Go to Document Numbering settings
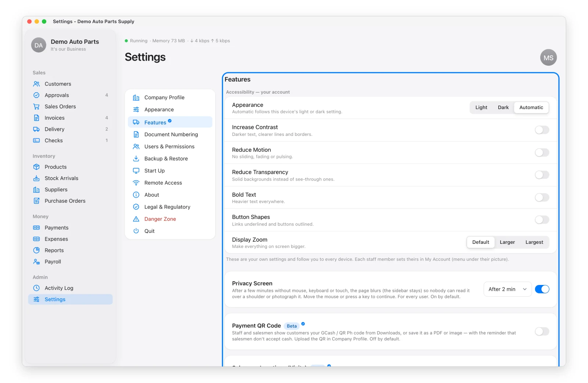 pyautogui.click(x=170, y=135)
